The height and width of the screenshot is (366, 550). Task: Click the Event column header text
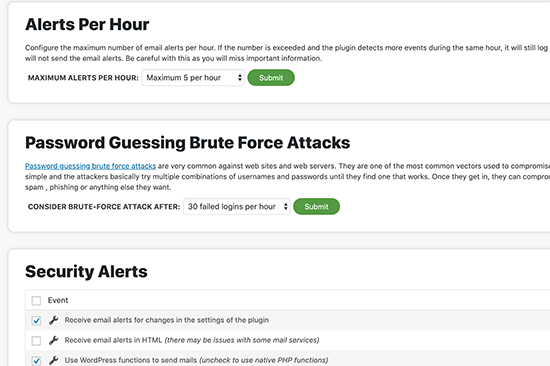[x=58, y=300]
